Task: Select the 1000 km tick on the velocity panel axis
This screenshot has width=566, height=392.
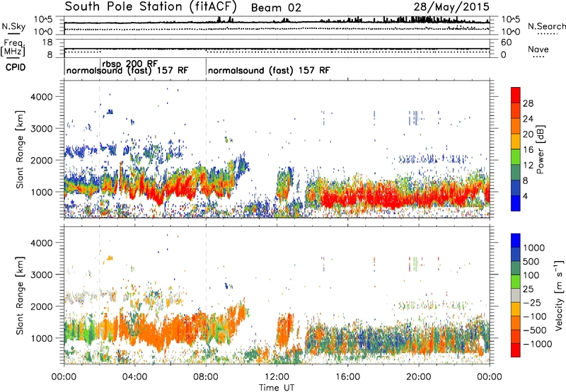Action: pyautogui.click(x=42, y=338)
